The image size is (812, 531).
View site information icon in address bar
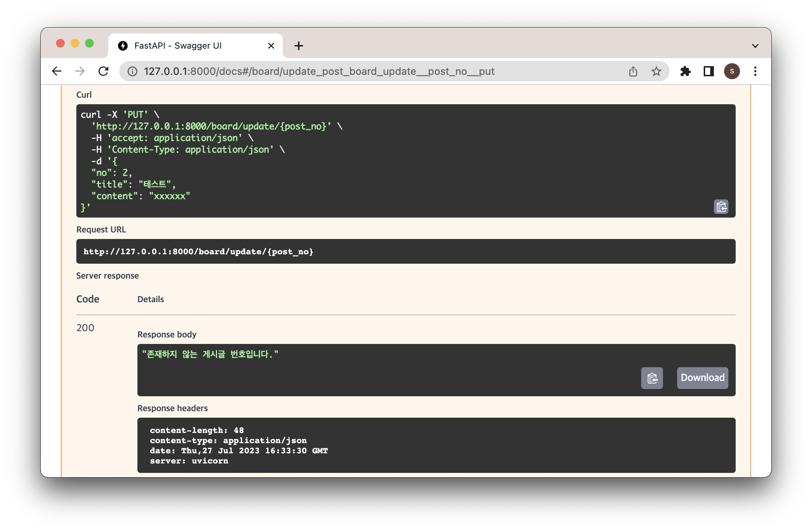point(132,71)
